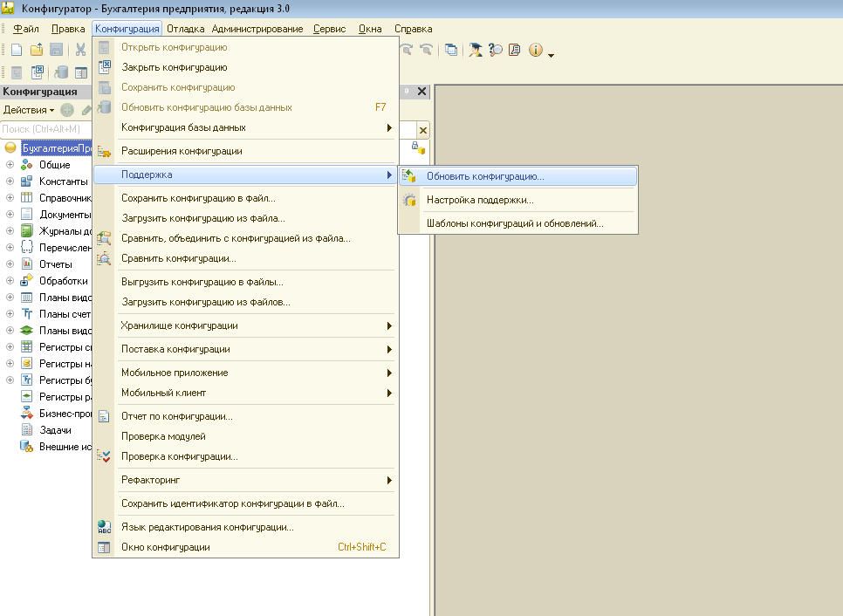Image resolution: width=843 pixels, height=616 pixels.
Task: Select Обновить конфигурацию... in submenu
Action: point(485,175)
